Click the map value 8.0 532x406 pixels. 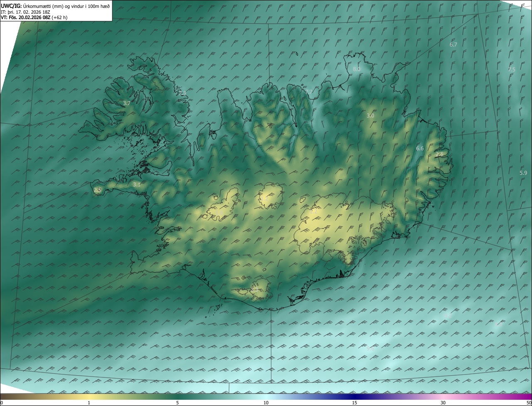click(357, 69)
